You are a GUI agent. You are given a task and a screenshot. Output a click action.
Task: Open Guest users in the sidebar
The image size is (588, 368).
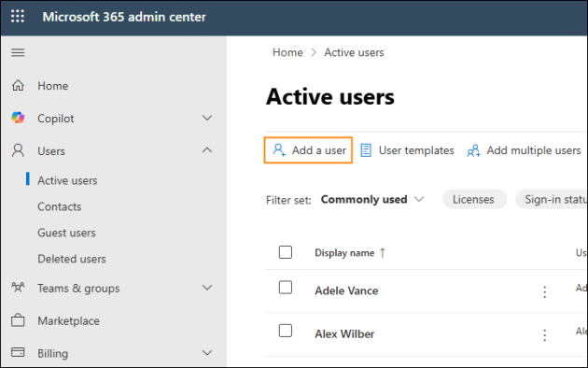(66, 233)
